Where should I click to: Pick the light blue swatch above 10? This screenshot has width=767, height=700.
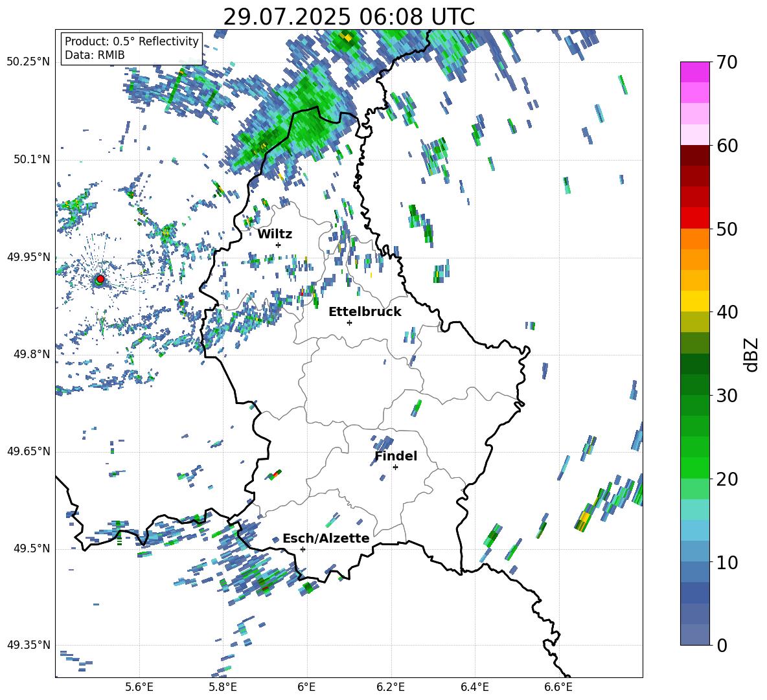pyautogui.click(x=694, y=551)
